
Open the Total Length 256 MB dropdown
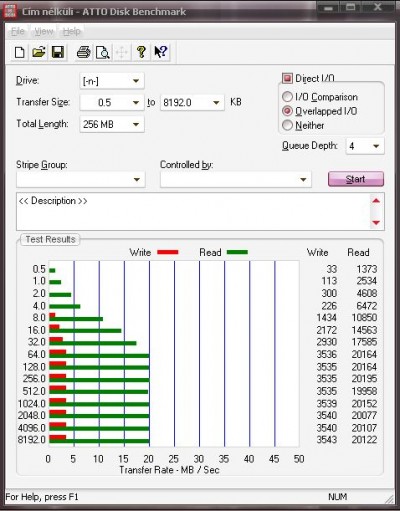[112, 124]
